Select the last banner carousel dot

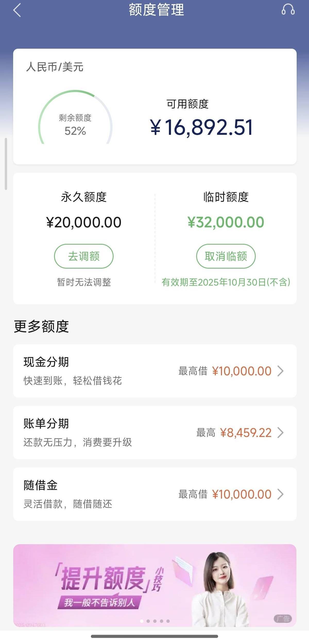click(168, 621)
